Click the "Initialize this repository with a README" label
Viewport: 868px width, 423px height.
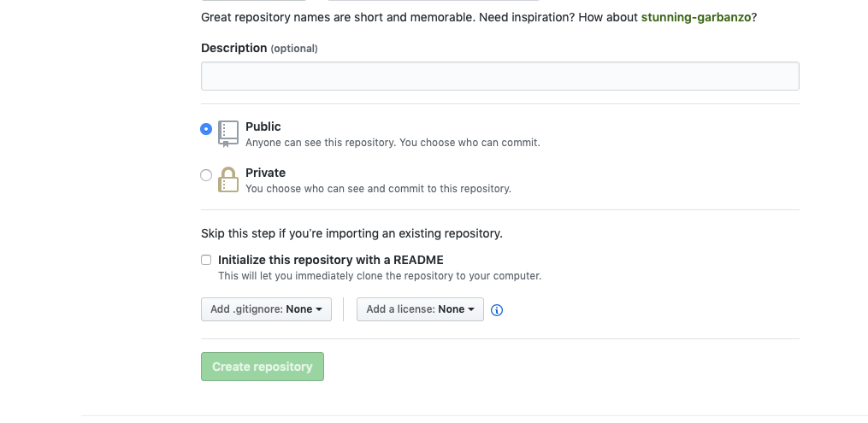point(331,260)
